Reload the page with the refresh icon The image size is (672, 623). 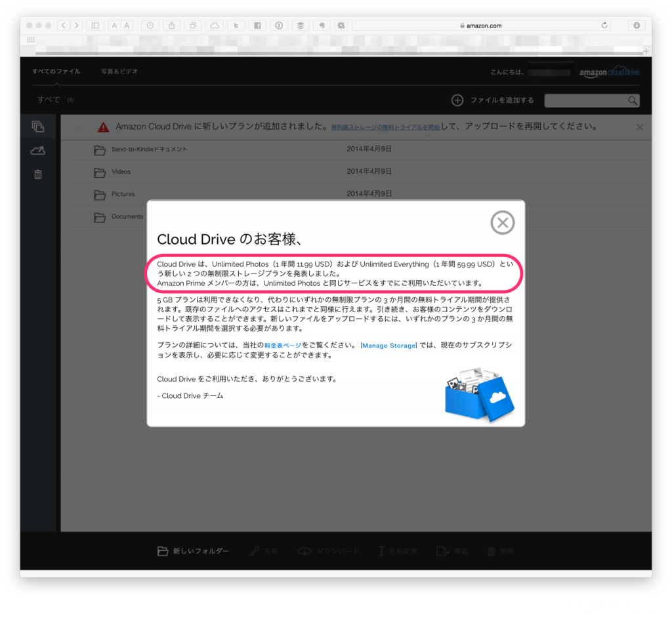pos(604,26)
